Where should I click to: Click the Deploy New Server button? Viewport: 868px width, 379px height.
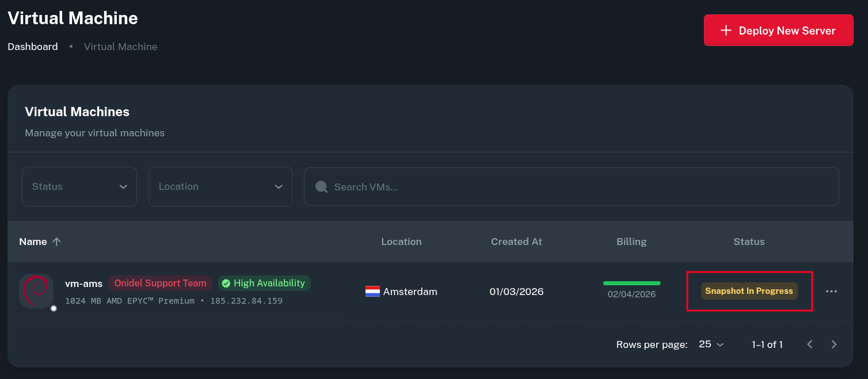point(778,30)
